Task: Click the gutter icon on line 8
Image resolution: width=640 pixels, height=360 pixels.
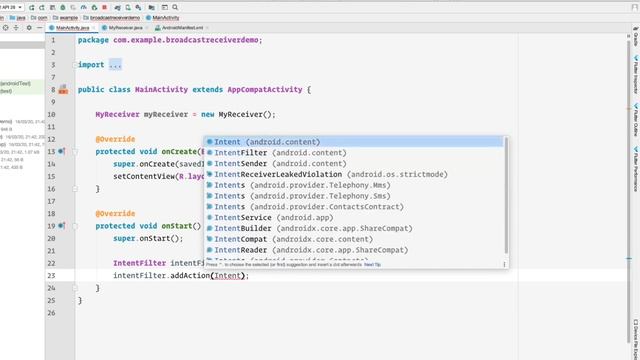Action: pyautogui.click(x=63, y=89)
